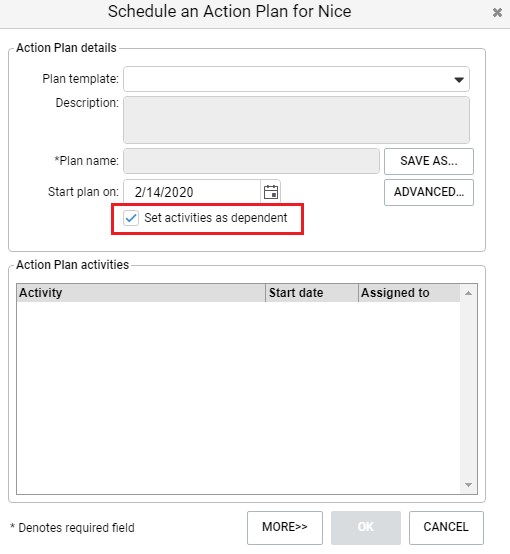Sort by the Assigned to column header
510x554 pixels.
coord(409,293)
